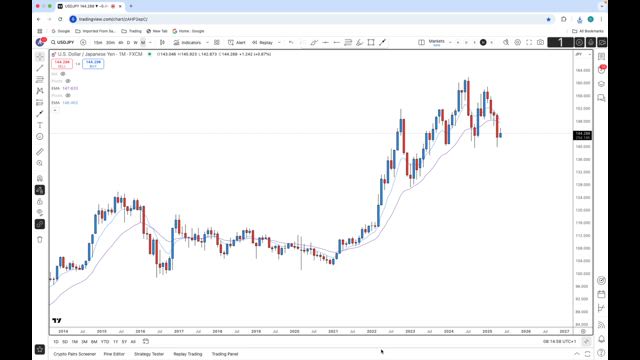Take a chart snapshot with camera icon
This screenshot has width=640, height=360.
(x=540, y=42)
